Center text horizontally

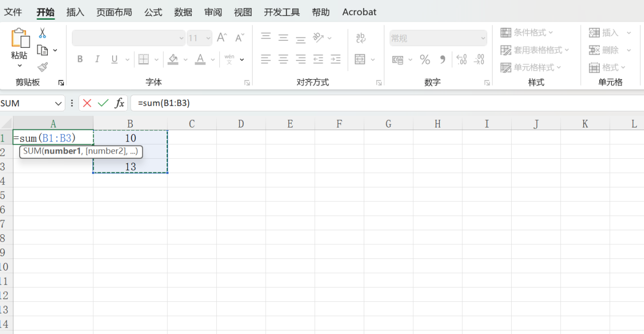(283, 59)
